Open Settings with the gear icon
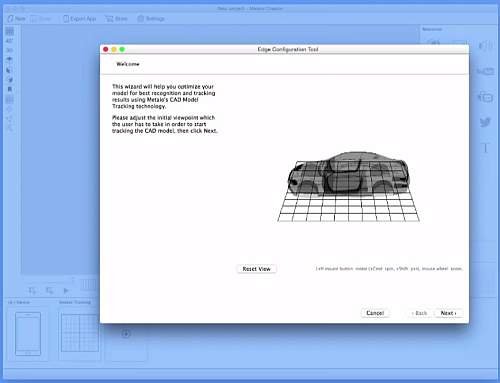Viewport: 500px width, 383px height. click(x=151, y=19)
